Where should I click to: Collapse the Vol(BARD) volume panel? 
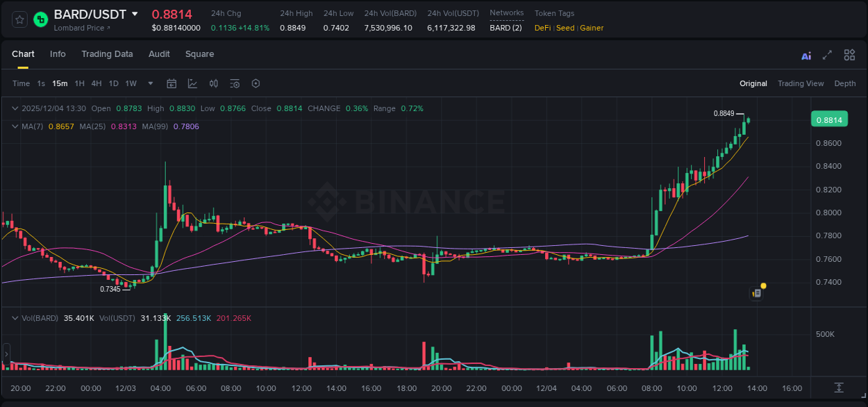[14, 318]
